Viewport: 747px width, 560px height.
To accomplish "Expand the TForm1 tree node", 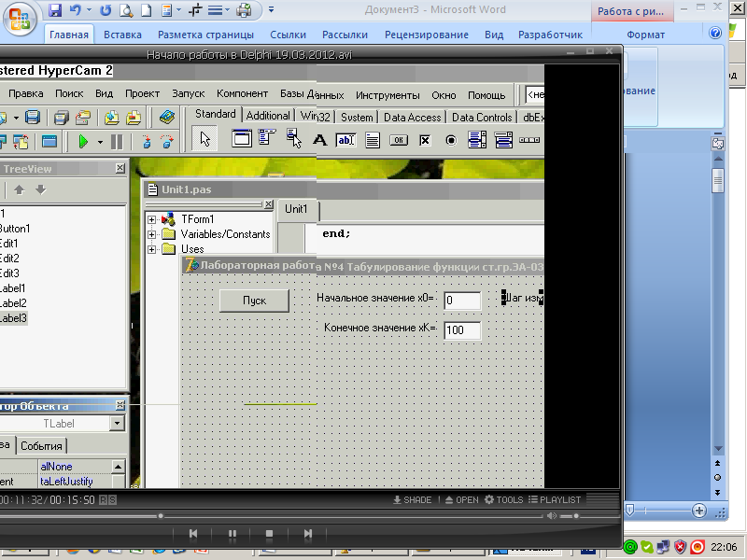I will click(x=151, y=219).
